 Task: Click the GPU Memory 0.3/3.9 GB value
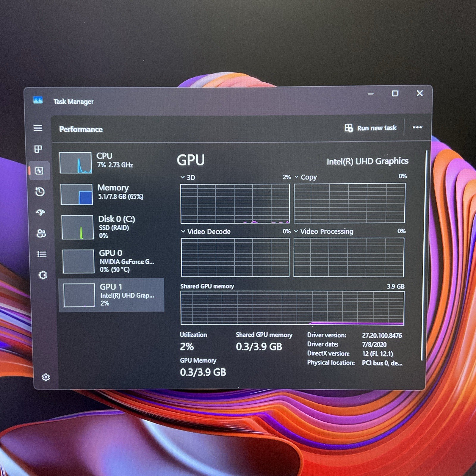tap(203, 372)
